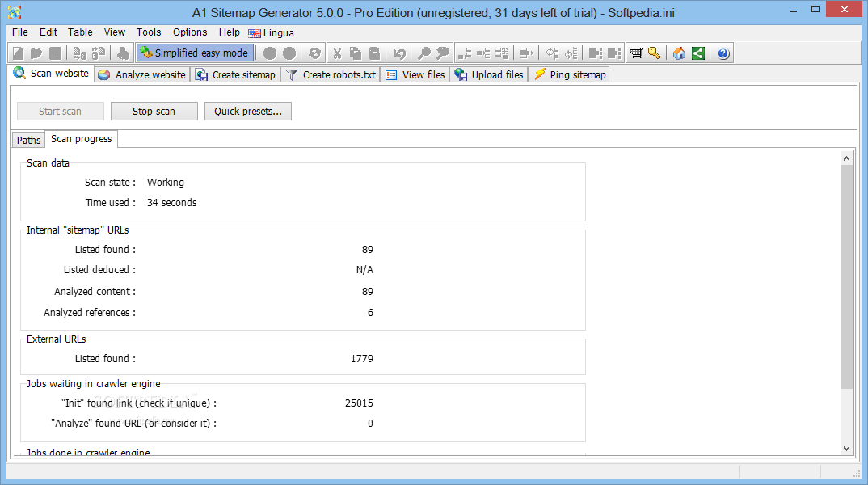This screenshot has width=868, height=485.
Task: Open Quick presets dialog
Action: 248,112
